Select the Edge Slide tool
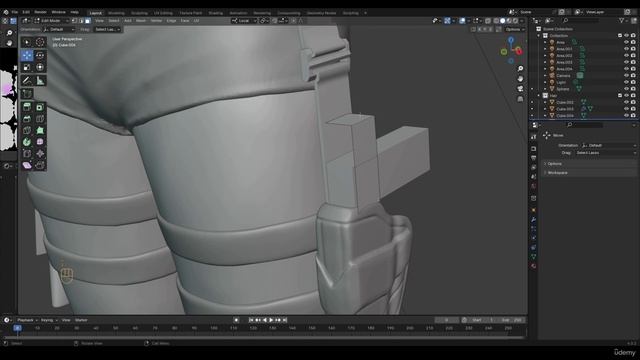This screenshot has width=640, height=360. 27,154
